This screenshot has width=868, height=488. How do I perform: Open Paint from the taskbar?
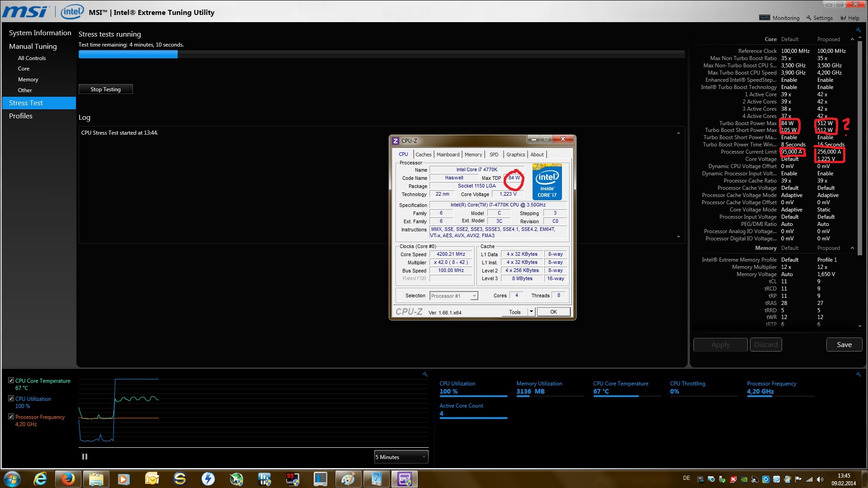[348, 479]
